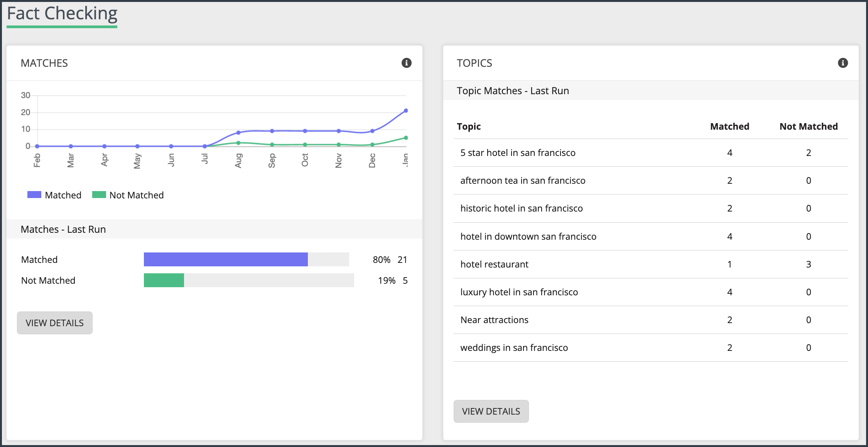Toggle visibility of the hotel restaurant topic row

(x=495, y=264)
